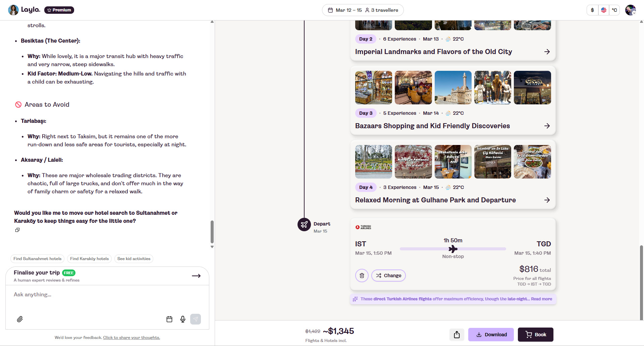
Task: Delete the flight using trash icon
Action: (362, 276)
